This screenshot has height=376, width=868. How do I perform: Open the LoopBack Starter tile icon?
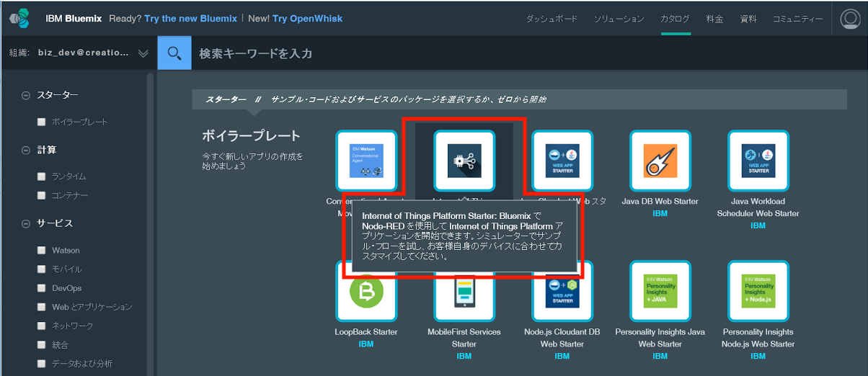366,291
